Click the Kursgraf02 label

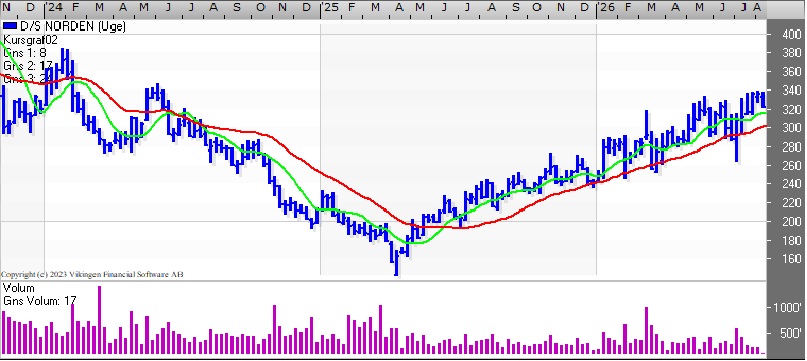[x=30, y=40]
